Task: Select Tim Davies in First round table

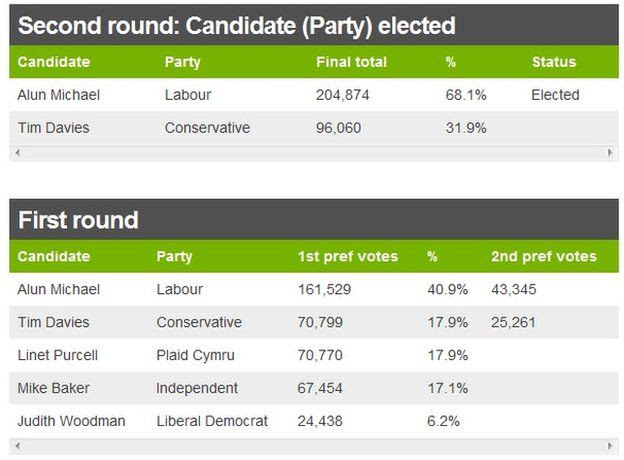Action: 53,323
